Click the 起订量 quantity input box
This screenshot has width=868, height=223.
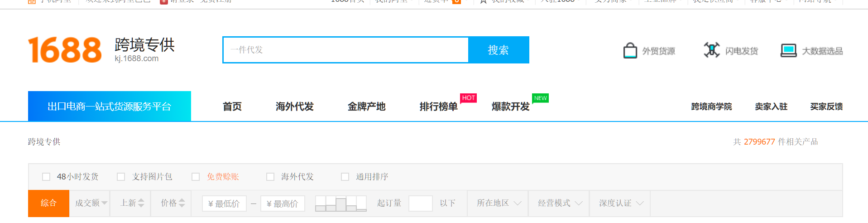pyautogui.click(x=421, y=203)
